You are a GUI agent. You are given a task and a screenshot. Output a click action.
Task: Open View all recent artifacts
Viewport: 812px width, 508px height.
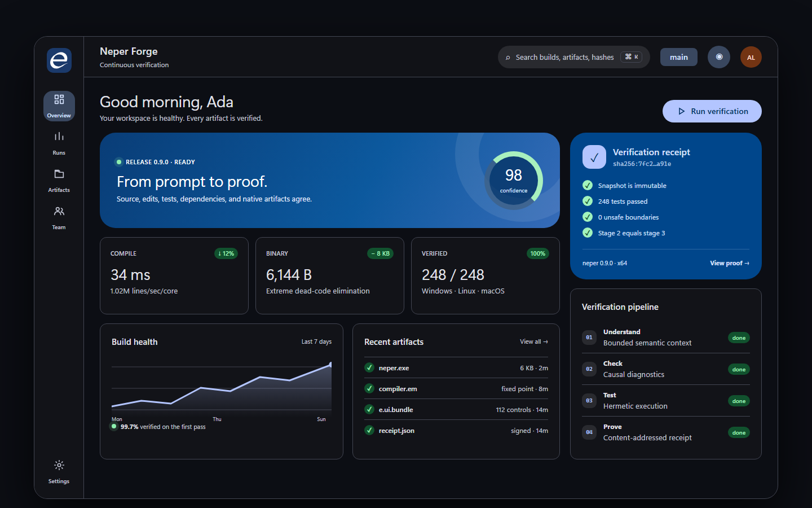534,341
